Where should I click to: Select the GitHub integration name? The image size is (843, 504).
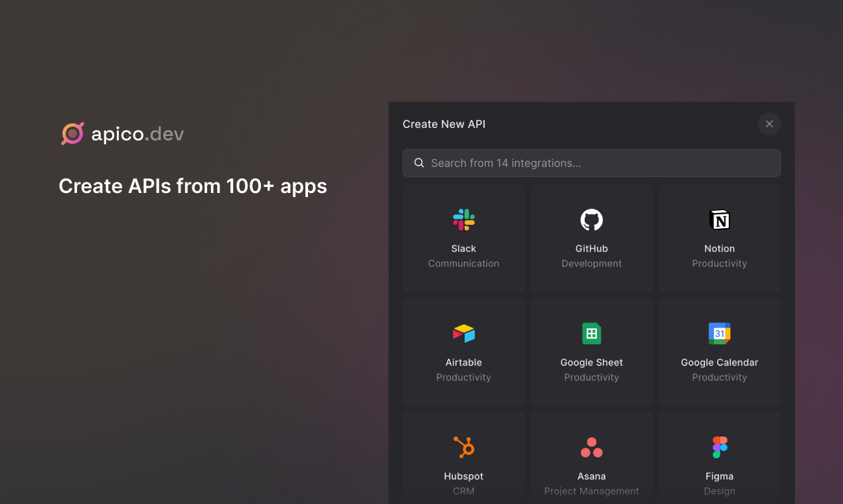(591, 249)
